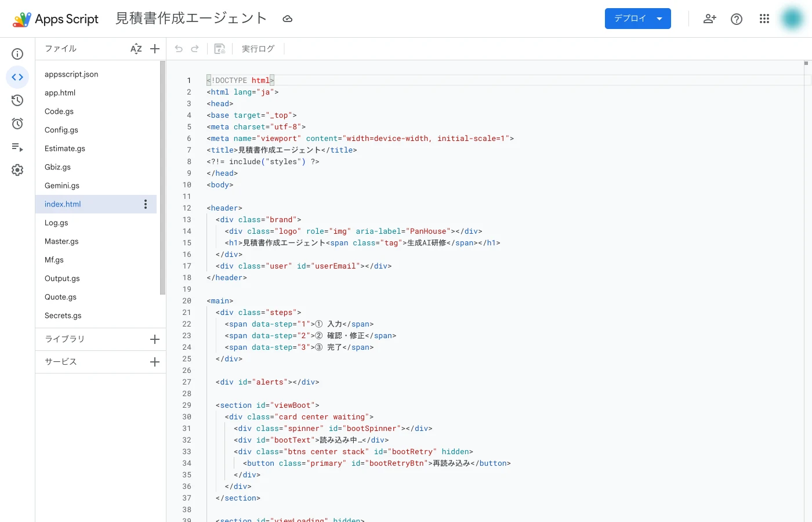Open appsscript.json in file list
This screenshot has width=812, height=522.
pos(96,74)
